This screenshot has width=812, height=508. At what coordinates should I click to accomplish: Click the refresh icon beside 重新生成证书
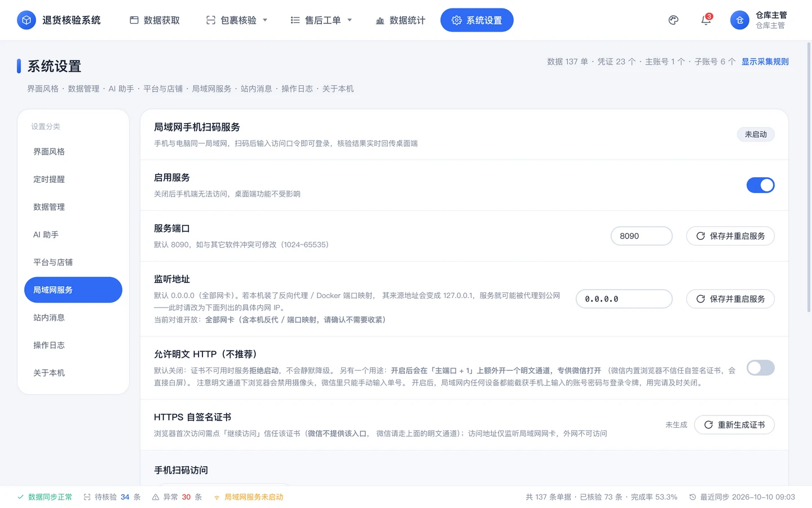tap(708, 425)
